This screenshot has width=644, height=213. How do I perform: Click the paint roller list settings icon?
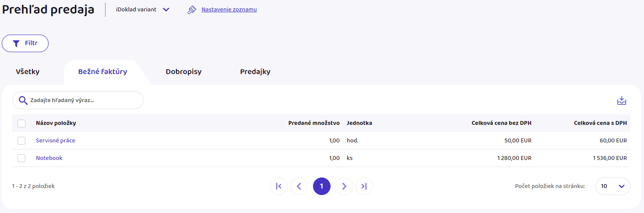pos(191,10)
